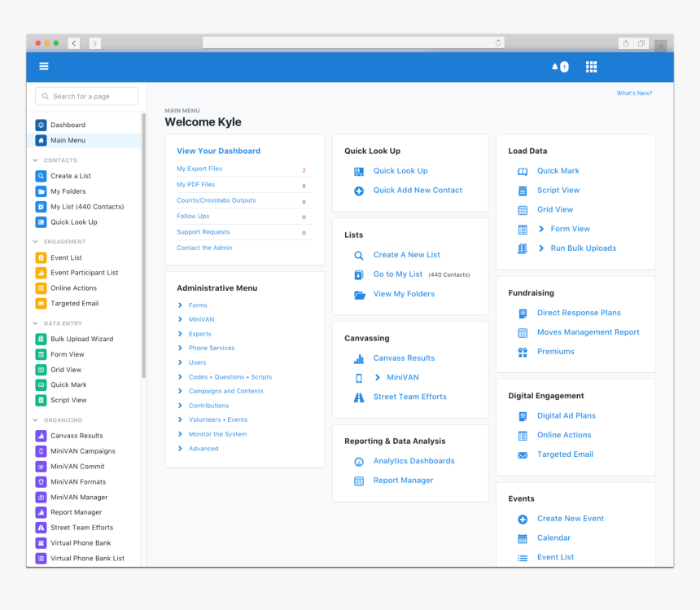The width and height of the screenshot is (700, 610).
Task: Open the hamburger menu in header
Action: (44, 67)
